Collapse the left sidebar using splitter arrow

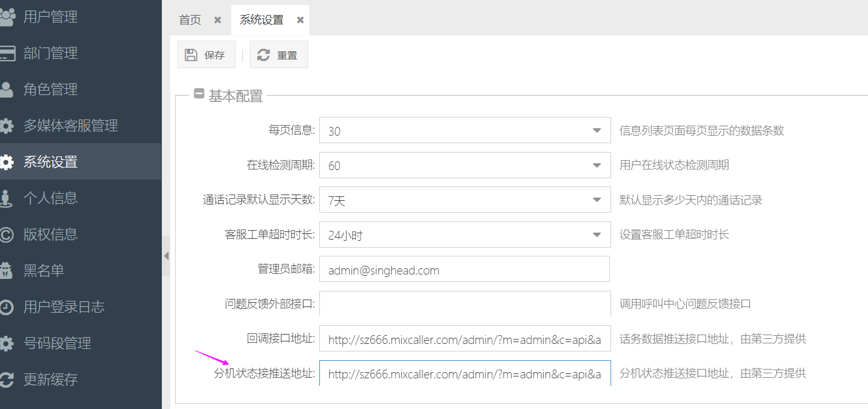click(x=166, y=256)
